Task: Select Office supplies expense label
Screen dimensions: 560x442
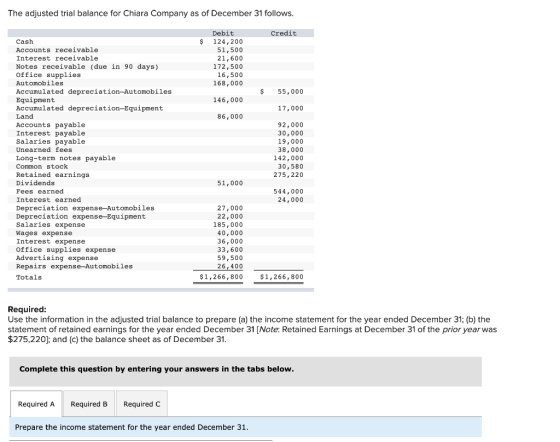Action: point(66,250)
